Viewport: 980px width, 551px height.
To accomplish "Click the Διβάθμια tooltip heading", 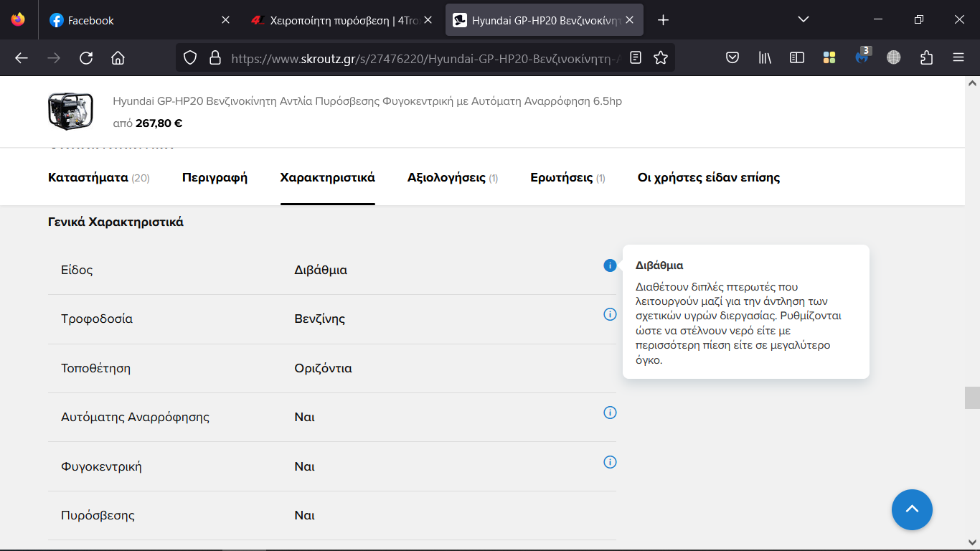I will (x=659, y=265).
